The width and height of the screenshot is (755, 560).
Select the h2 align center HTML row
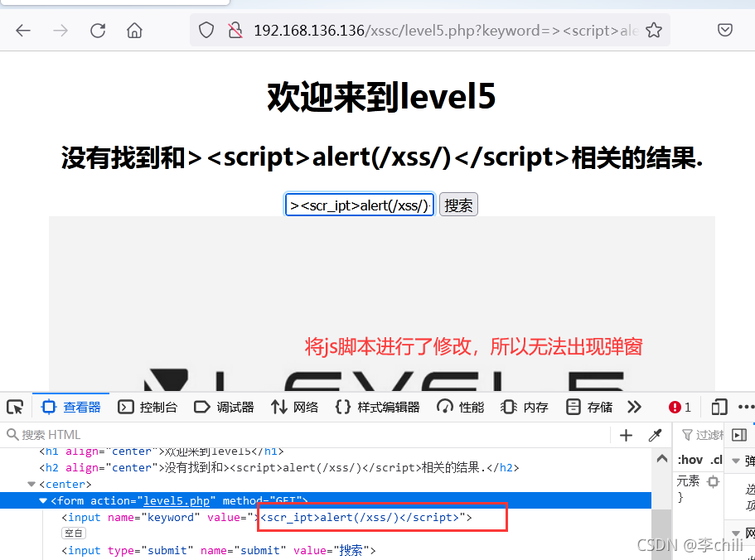tap(326, 467)
